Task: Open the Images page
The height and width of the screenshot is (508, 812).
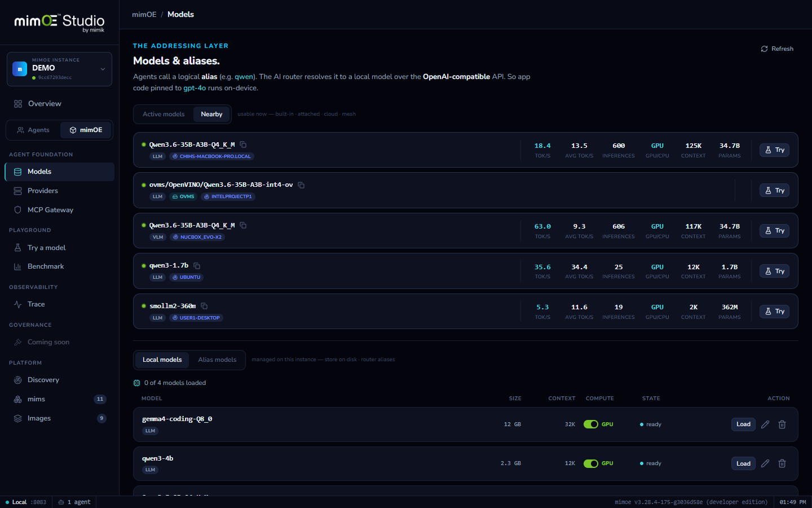Action: pos(59,418)
